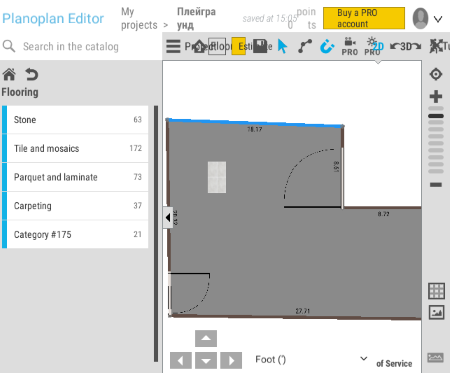Click the catalog panel vertical scrollbar
The image size is (450, 373).
[x=156, y=233]
